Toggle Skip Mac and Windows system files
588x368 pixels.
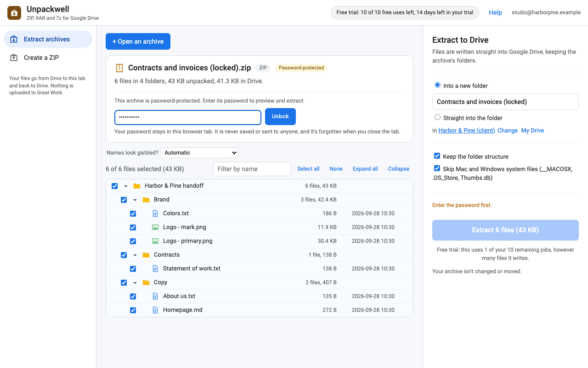[x=437, y=168]
